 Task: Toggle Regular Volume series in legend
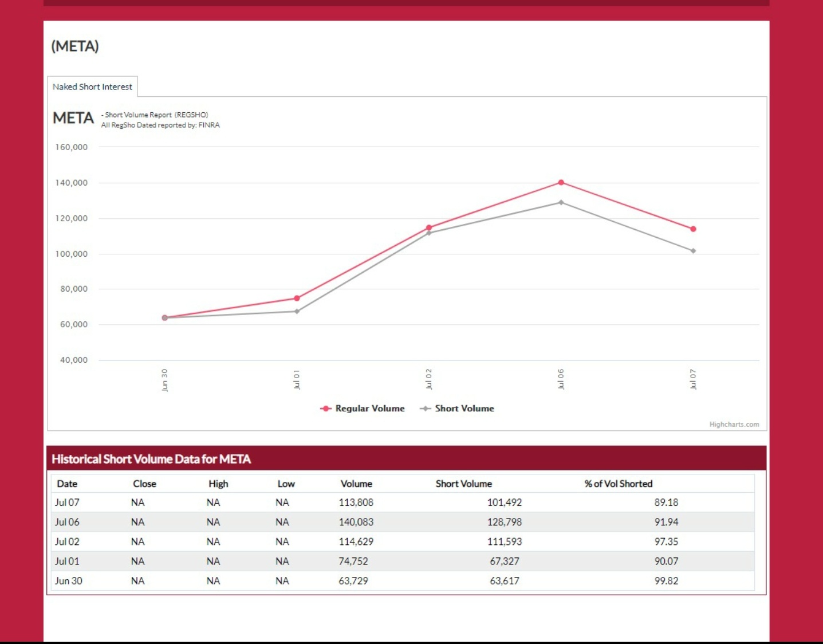[363, 409]
